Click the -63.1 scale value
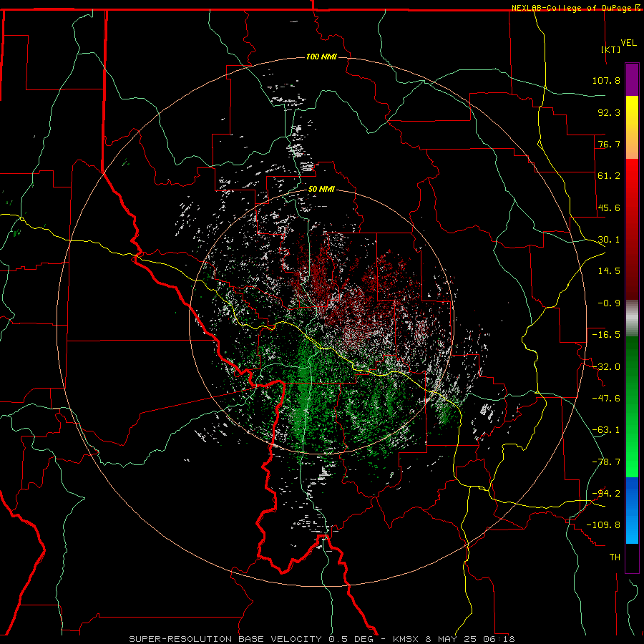Screen dimensions: 644x644 tap(606, 430)
